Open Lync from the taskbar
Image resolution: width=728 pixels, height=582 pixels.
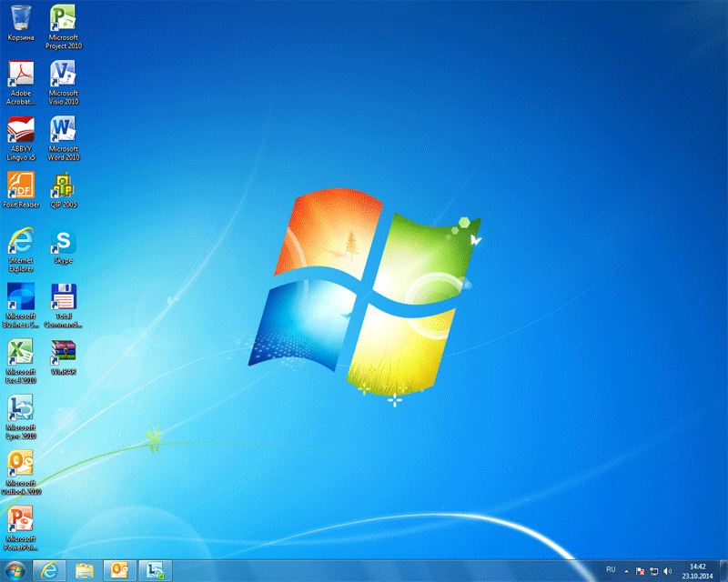pos(155,570)
